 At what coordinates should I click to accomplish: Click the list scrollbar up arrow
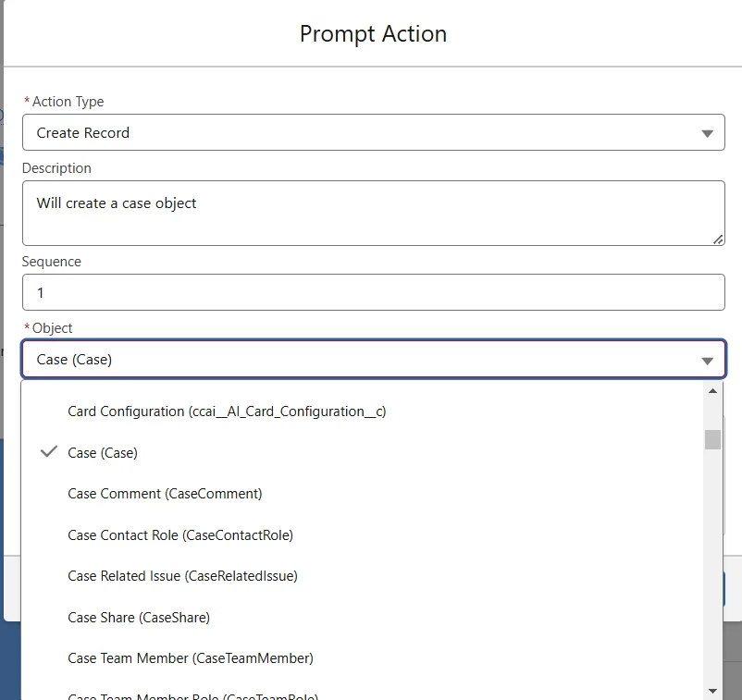point(712,390)
